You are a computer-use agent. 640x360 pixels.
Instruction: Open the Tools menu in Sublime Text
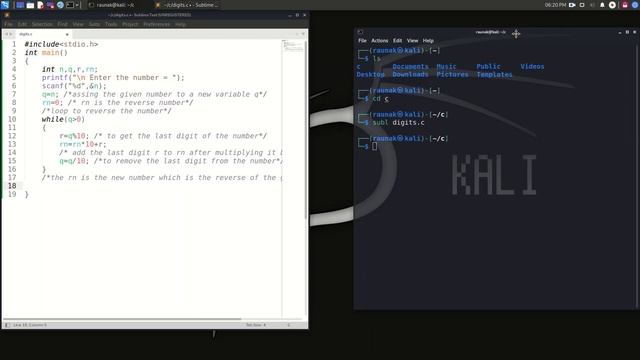click(111, 24)
